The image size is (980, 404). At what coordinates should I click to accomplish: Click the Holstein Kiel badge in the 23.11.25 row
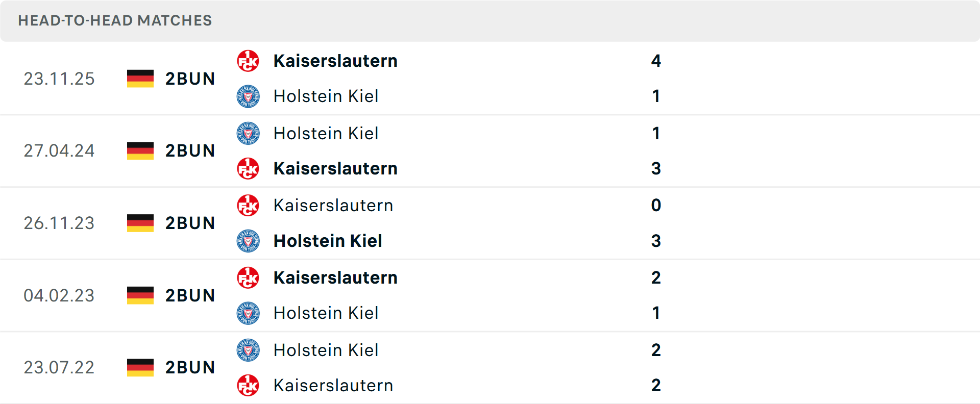(249, 96)
